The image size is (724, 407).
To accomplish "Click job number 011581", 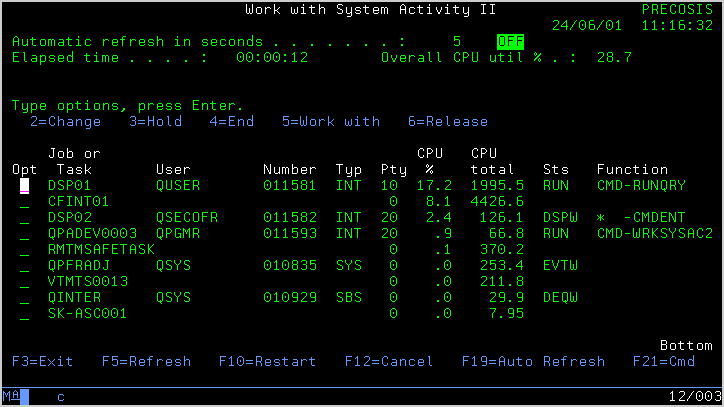I will (x=290, y=186).
